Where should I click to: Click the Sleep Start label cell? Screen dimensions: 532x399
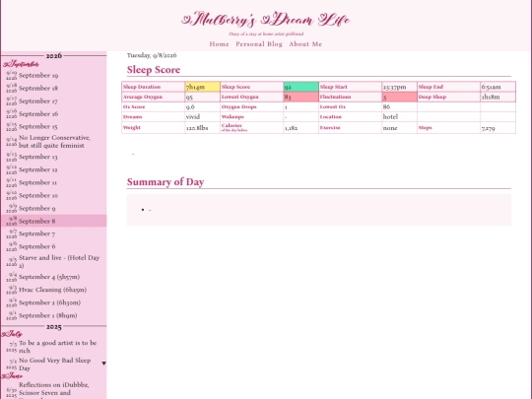[350, 87]
